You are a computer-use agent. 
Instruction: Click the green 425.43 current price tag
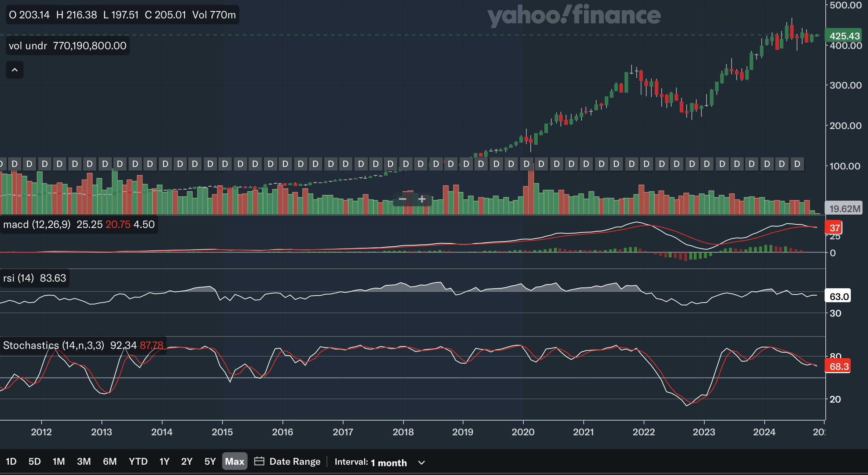[844, 36]
